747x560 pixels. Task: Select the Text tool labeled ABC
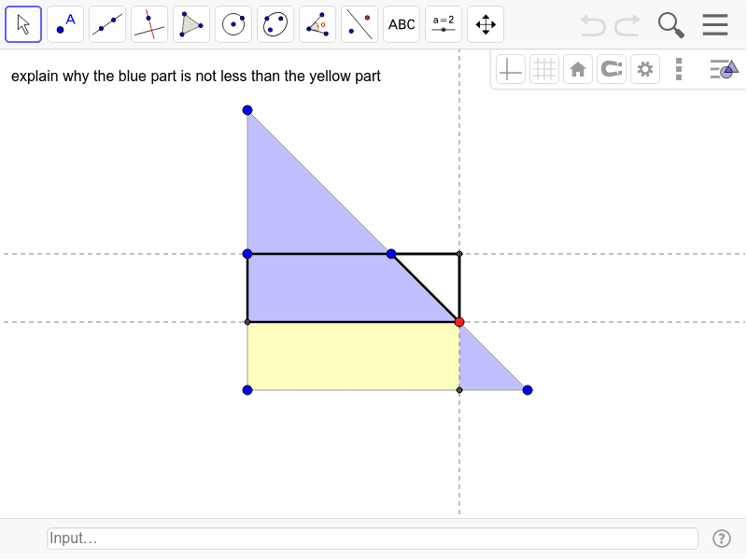click(401, 24)
